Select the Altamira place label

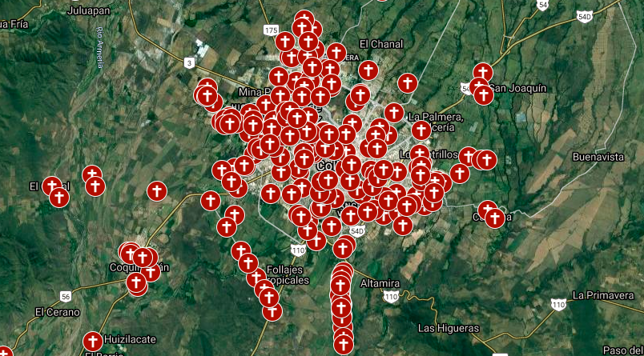pos(380,283)
